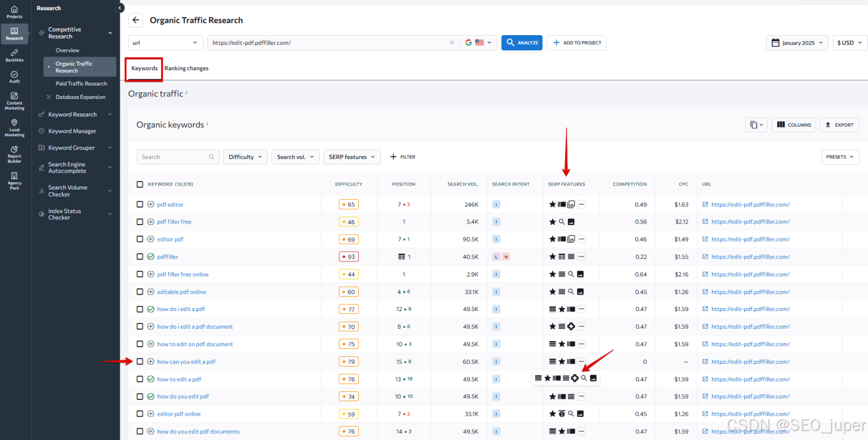
Task: Open external link icon in pdffiller row URL
Action: [705, 257]
